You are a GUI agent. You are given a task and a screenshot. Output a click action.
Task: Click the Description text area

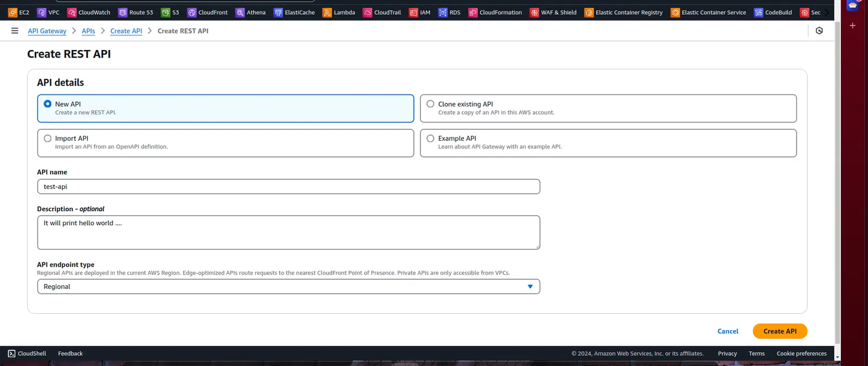[x=289, y=232]
